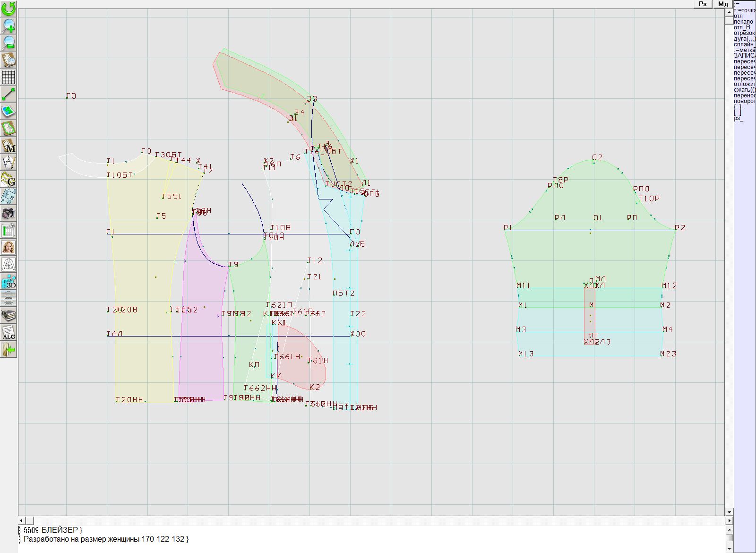The height and width of the screenshot is (553, 756).
Task: Select 'сплайн' command in the right list
Action: tap(744, 44)
